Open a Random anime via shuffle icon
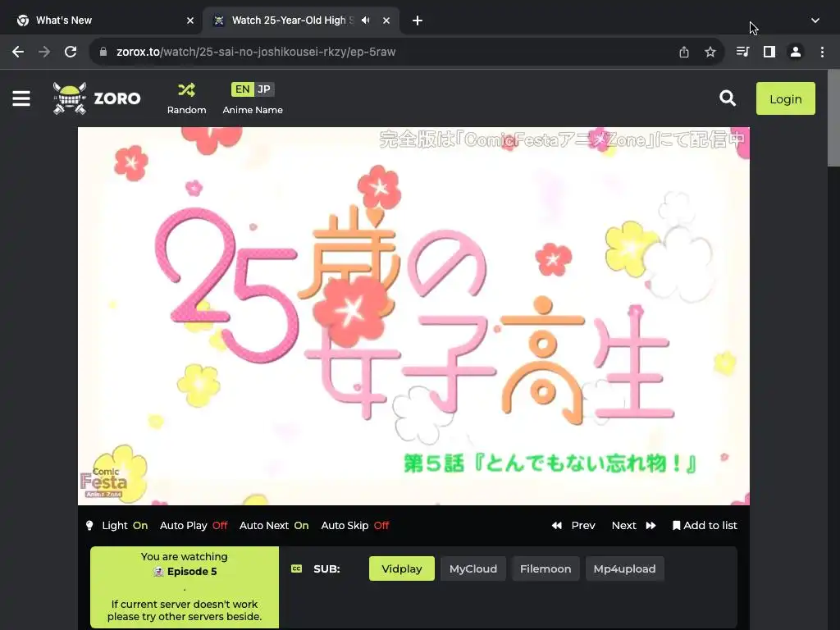 186,98
